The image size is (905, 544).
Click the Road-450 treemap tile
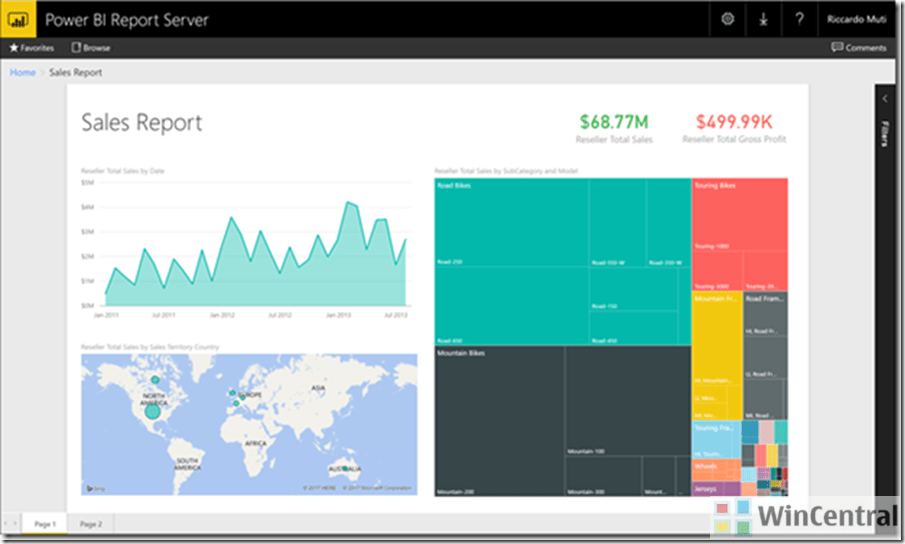click(633, 328)
